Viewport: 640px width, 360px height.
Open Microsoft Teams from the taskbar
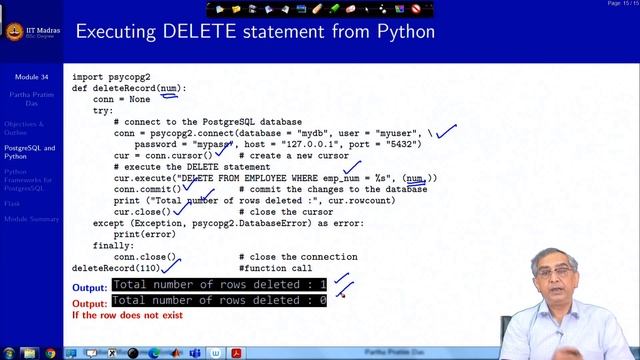[195, 353]
